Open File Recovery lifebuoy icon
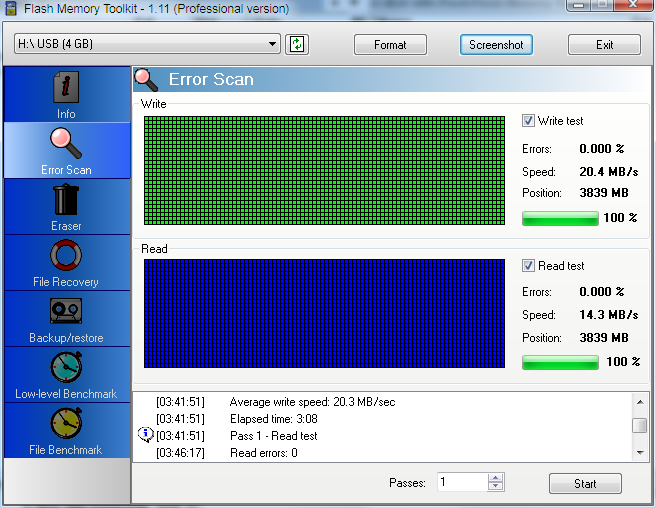 66,255
